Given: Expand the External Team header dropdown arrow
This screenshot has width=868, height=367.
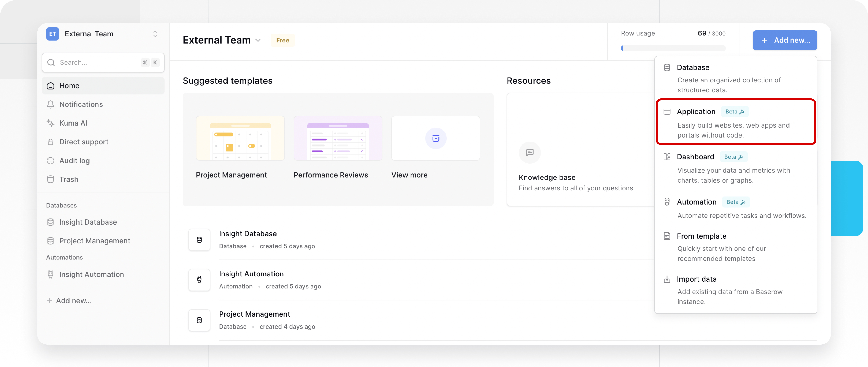Looking at the screenshot, I should (258, 40).
